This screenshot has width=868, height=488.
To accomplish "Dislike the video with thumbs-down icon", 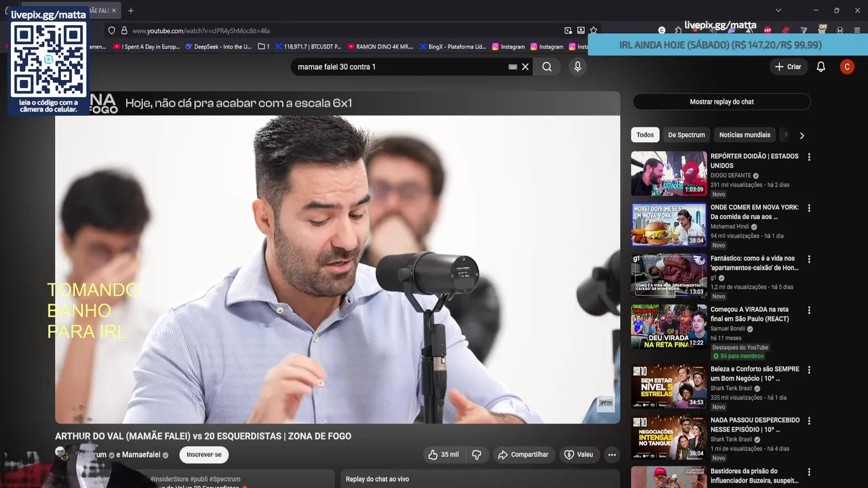I will tap(477, 455).
